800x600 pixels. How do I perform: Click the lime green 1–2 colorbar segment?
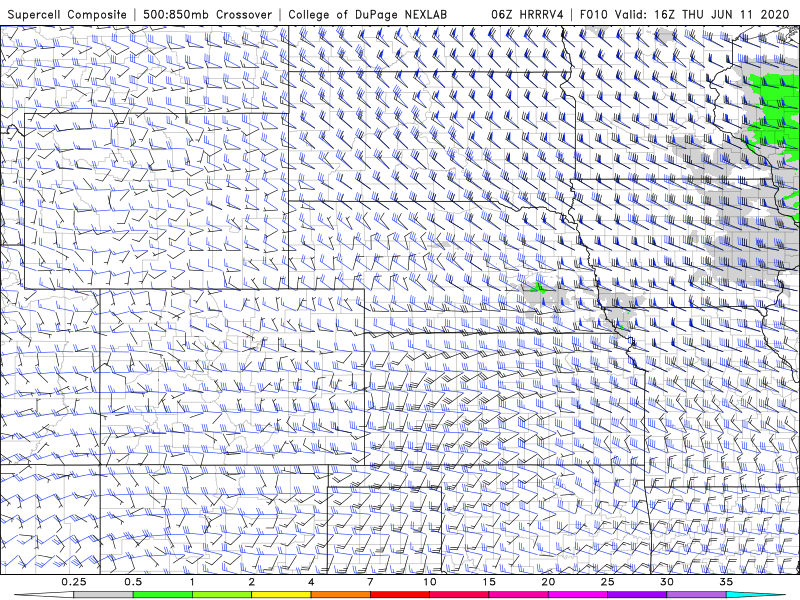tap(222, 595)
